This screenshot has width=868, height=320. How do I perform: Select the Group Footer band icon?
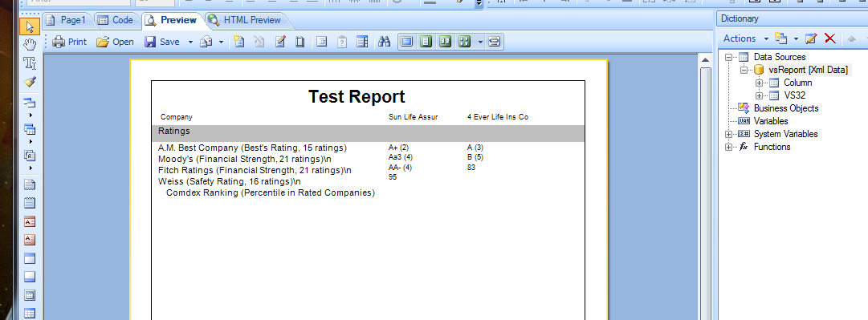point(30,277)
